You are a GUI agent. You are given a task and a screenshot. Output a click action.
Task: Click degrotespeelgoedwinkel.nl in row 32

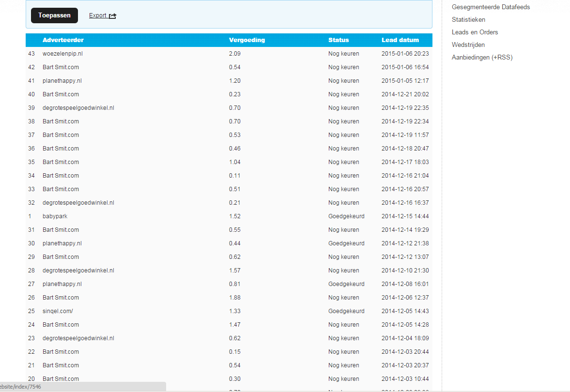[78, 203]
